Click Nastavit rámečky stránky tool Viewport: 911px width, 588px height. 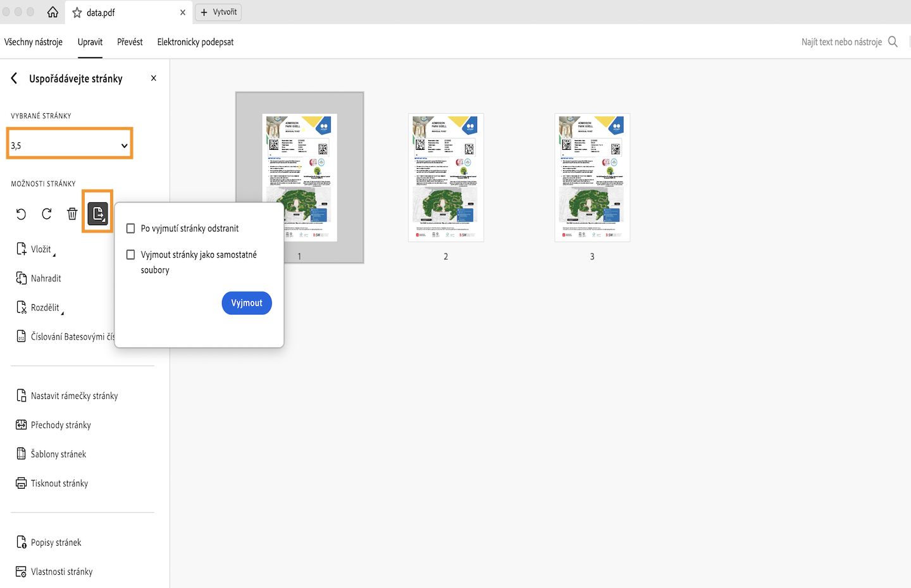point(74,395)
